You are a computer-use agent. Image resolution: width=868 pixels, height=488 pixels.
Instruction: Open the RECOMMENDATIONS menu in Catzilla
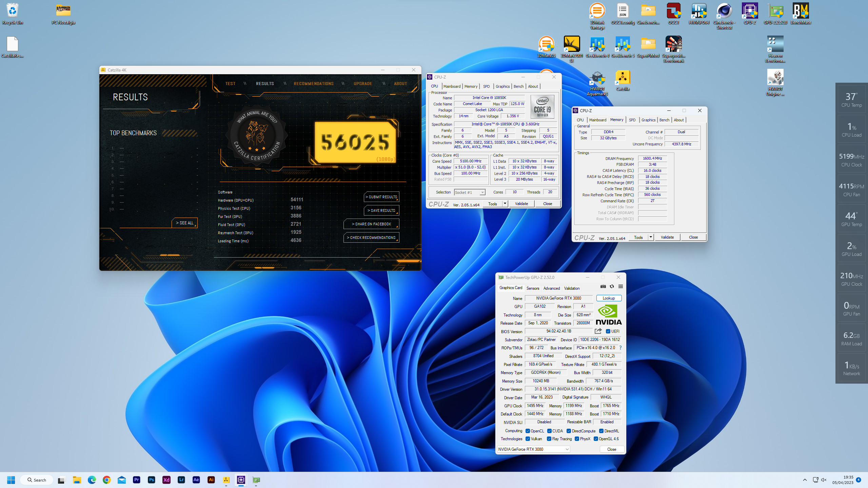tap(314, 84)
